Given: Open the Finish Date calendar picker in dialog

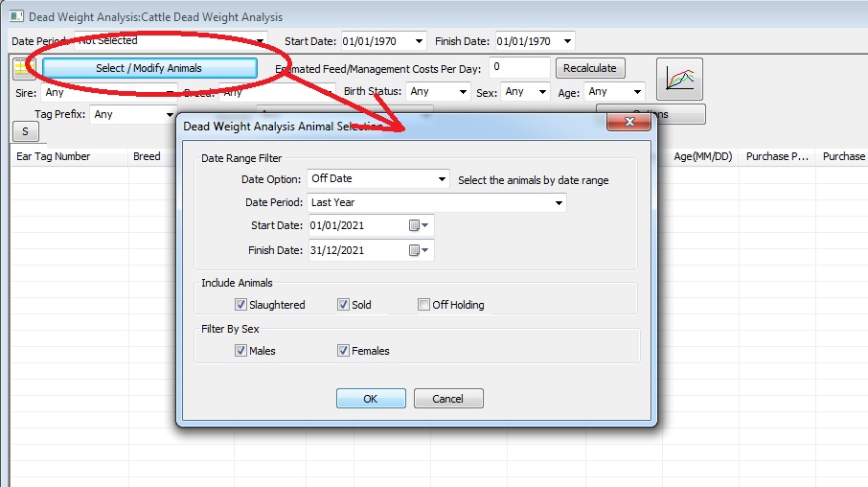Looking at the screenshot, I should (x=419, y=250).
